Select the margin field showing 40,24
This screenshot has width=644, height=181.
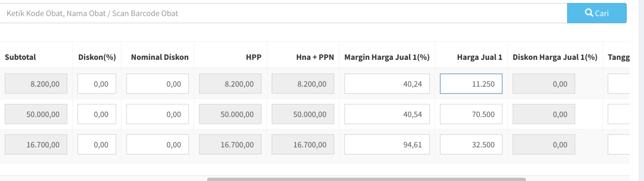coord(387,84)
